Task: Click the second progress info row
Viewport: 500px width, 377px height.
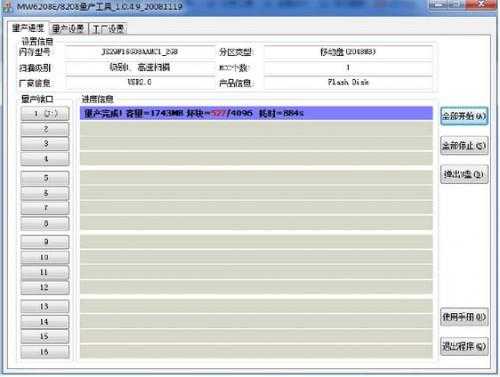Action: pos(256,129)
